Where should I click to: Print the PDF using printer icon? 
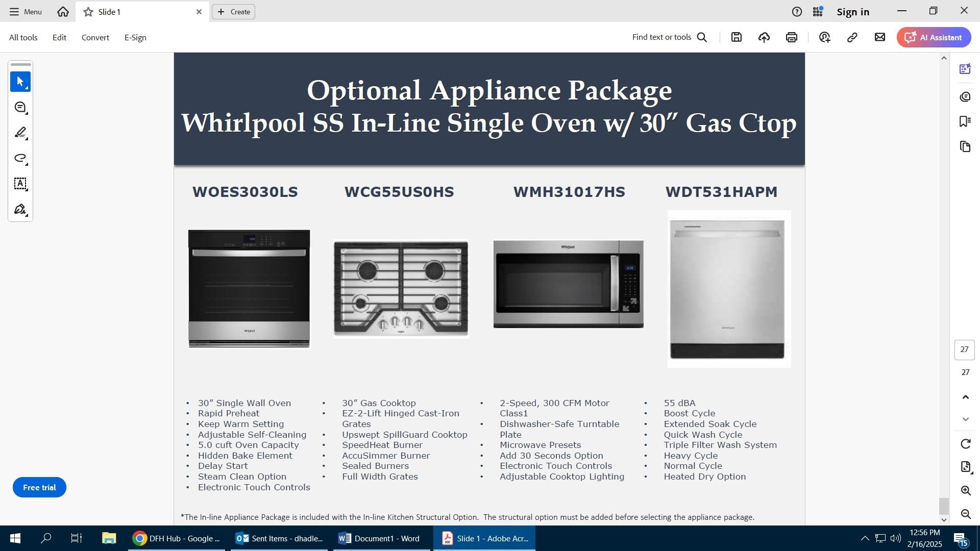[791, 37]
